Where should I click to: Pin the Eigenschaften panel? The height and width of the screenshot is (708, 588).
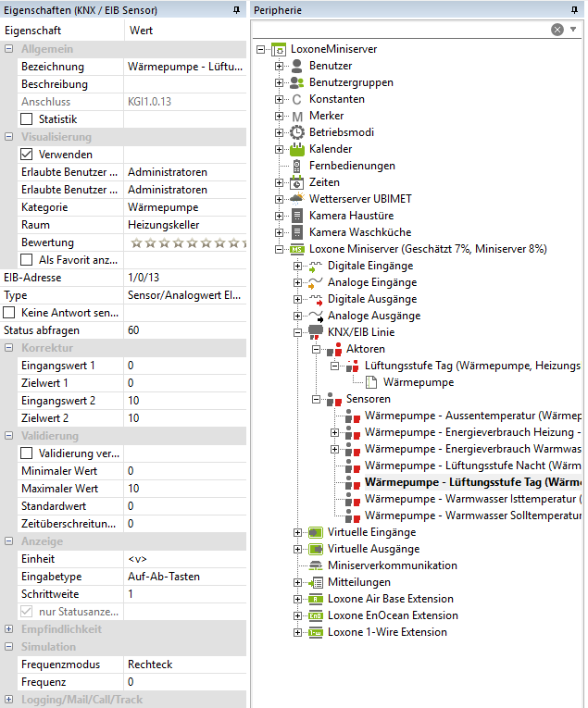click(237, 10)
